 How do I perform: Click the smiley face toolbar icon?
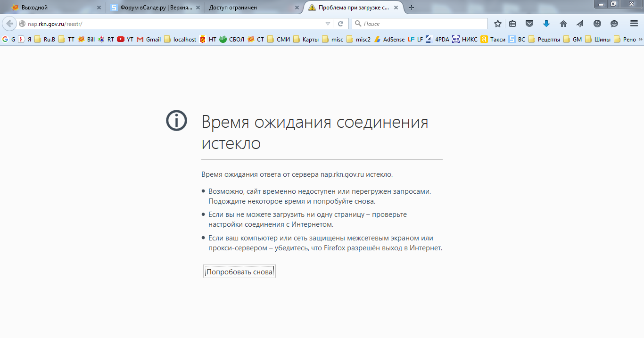pyautogui.click(x=614, y=24)
